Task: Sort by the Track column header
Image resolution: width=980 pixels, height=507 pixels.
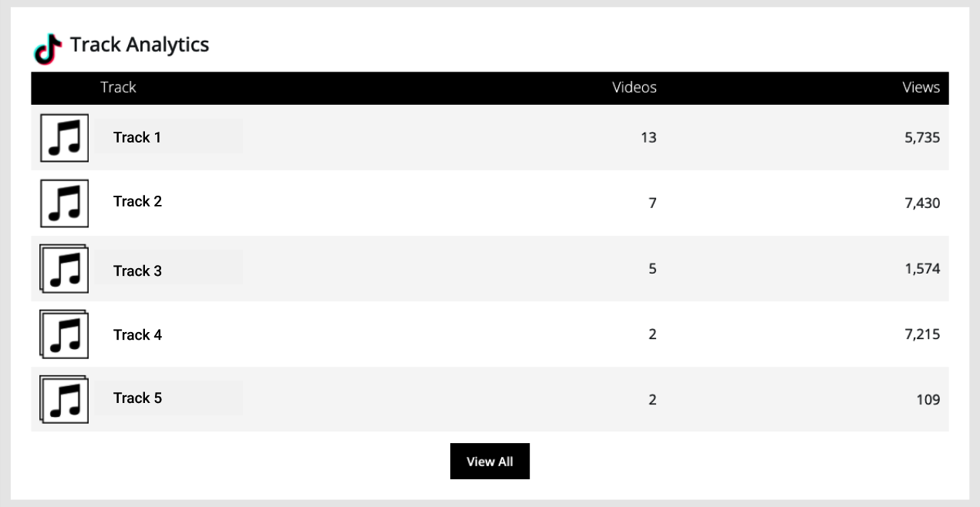Action: click(x=118, y=87)
